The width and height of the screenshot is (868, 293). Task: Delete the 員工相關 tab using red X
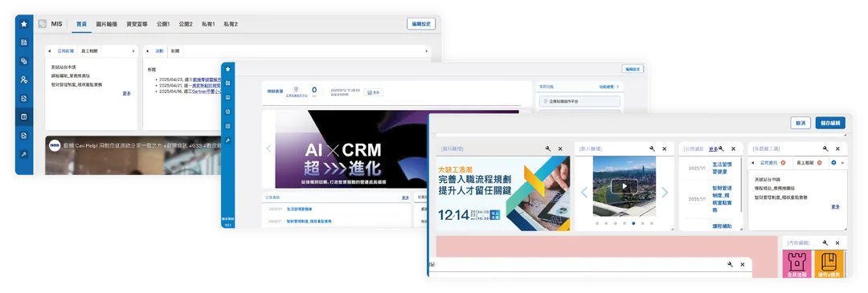click(x=819, y=162)
